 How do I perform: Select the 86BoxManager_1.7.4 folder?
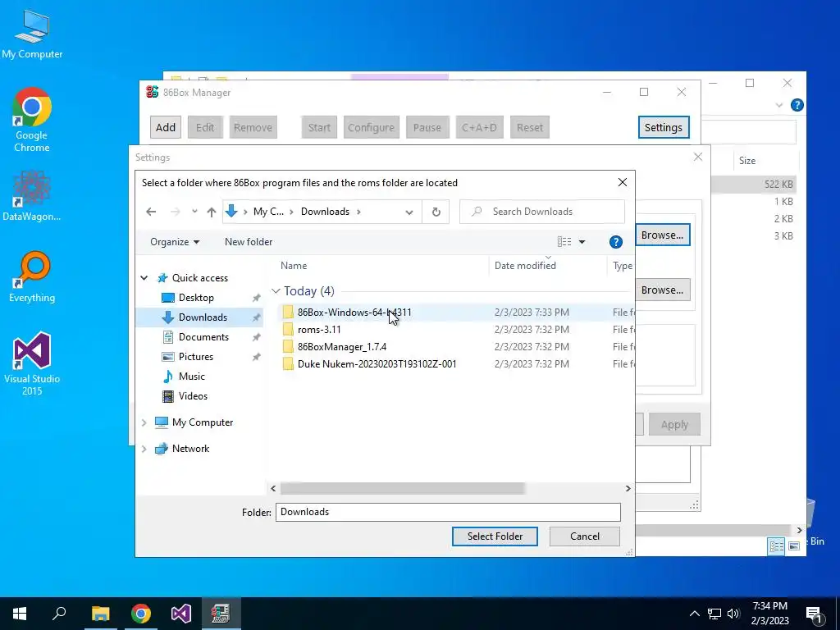click(x=342, y=347)
